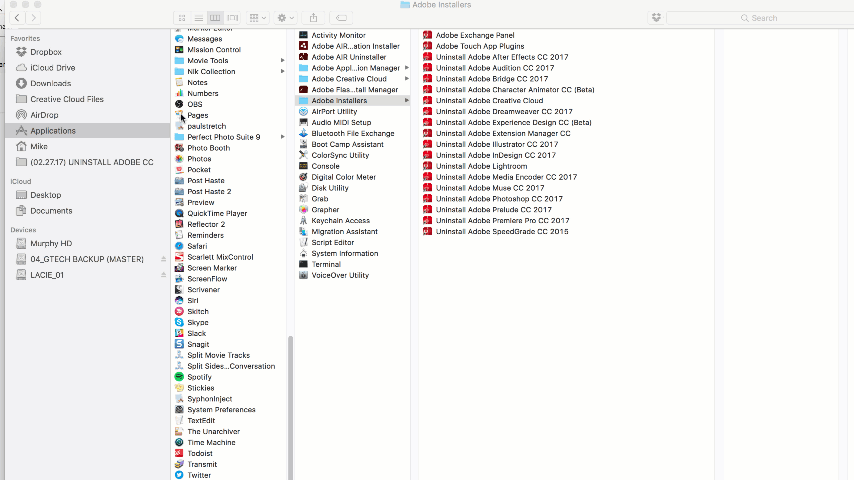854x480 pixels.
Task: Select the Snagit app icon
Action: (179, 344)
